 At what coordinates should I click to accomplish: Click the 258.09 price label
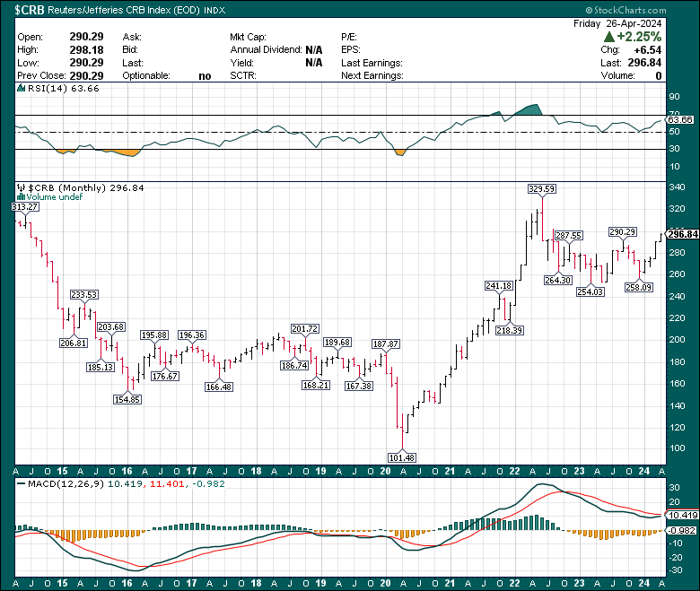point(639,288)
